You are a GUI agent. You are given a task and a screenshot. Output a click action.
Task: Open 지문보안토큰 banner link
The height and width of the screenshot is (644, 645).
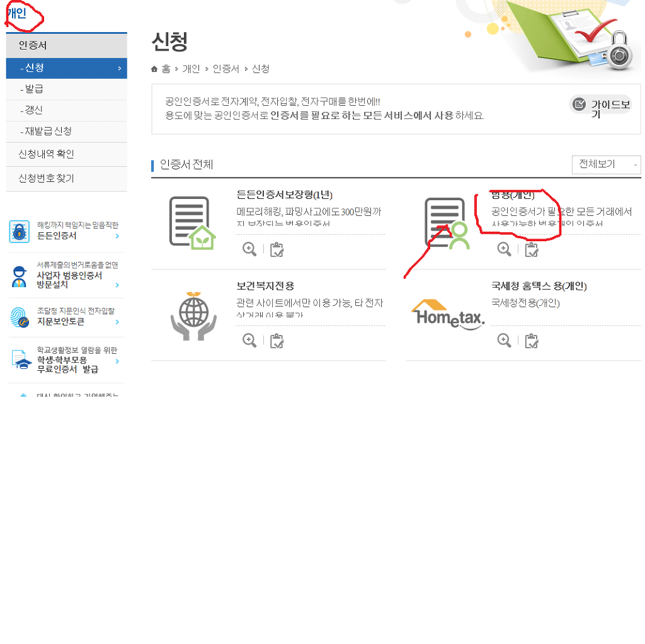pyautogui.click(x=66, y=317)
